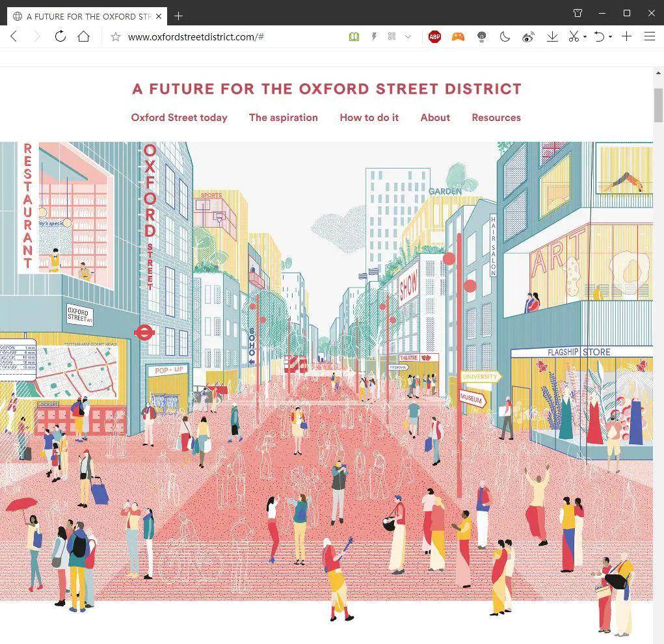The image size is (664, 644).
Task: Open the Resources navigation link
Action: (496, 118)
